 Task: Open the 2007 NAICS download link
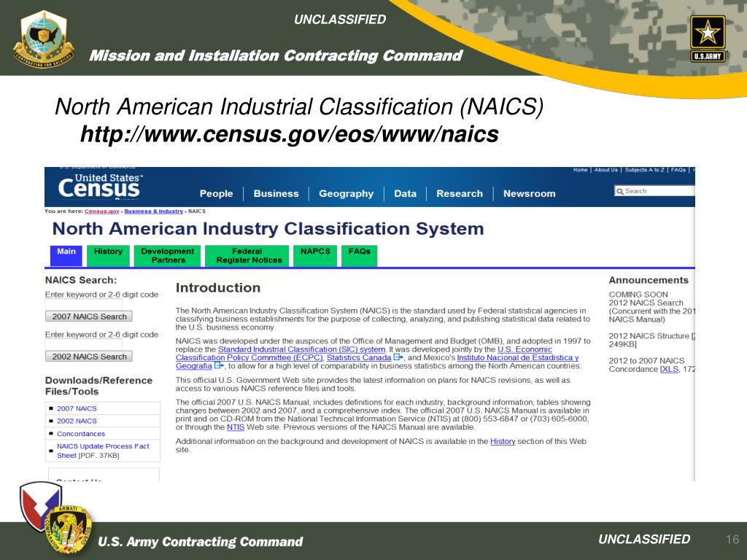coord(77,408)
